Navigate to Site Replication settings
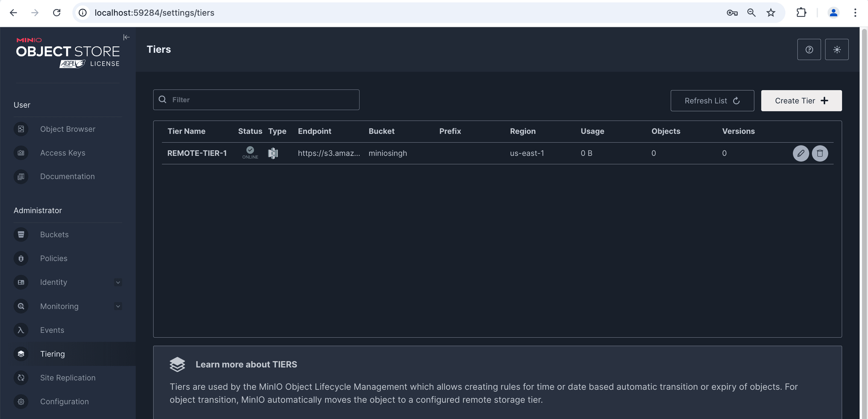868x419 pixels. 68,377
